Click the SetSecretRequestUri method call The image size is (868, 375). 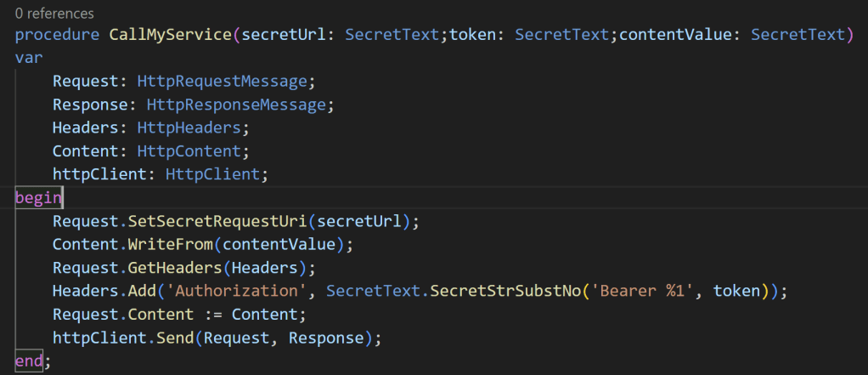(217, 221)
